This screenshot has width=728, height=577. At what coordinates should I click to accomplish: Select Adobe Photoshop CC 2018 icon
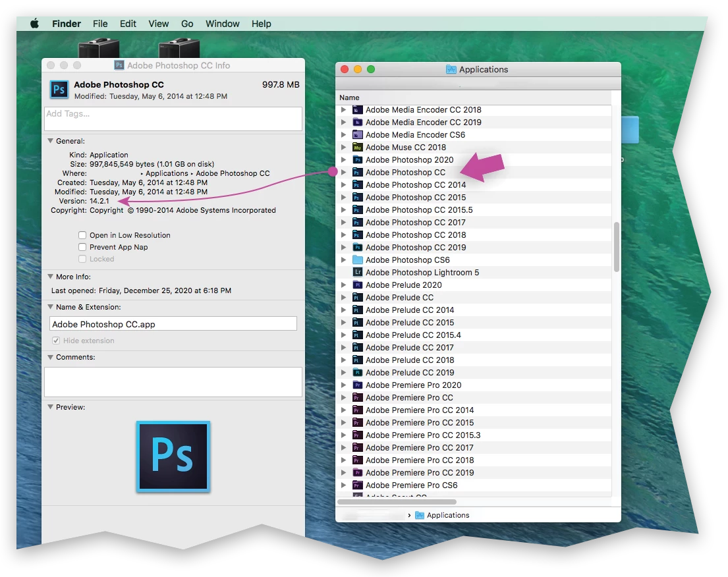358,235
